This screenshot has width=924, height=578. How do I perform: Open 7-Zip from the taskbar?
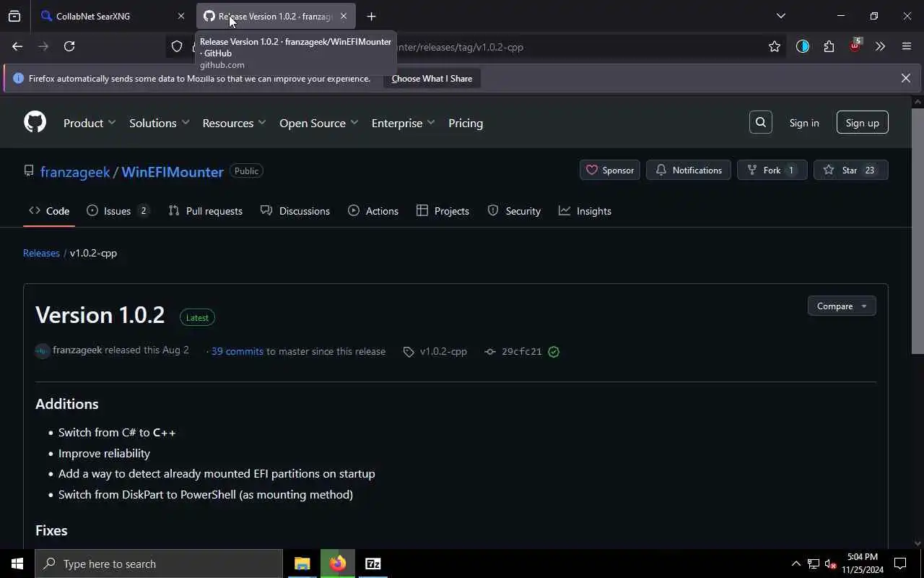(373, 564)
